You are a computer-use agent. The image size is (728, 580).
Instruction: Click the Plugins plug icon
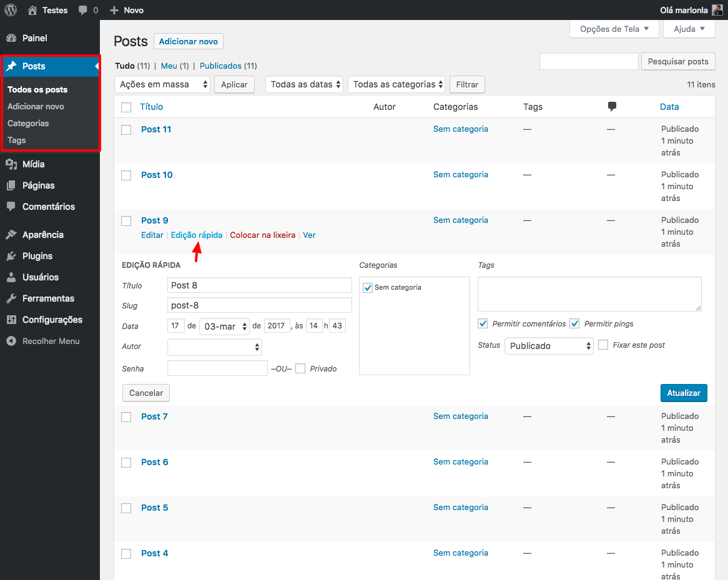(12, 256)
